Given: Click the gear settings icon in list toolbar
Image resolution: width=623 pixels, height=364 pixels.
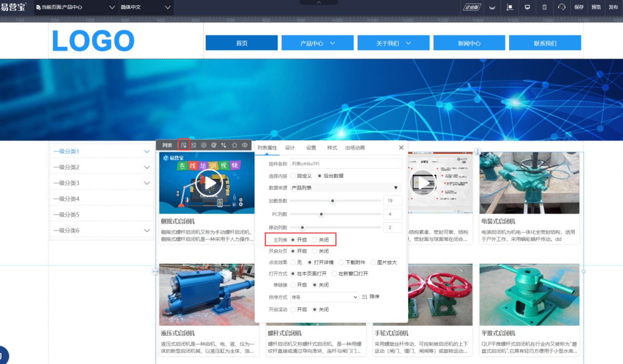Looking at the screenshot, I should pos(204,145).
